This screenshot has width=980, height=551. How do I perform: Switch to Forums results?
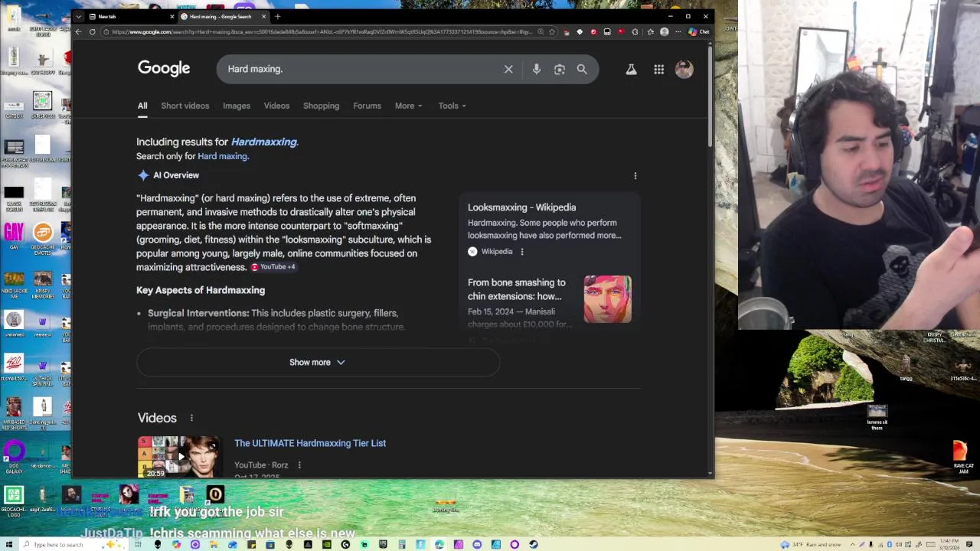coord(367,106)
